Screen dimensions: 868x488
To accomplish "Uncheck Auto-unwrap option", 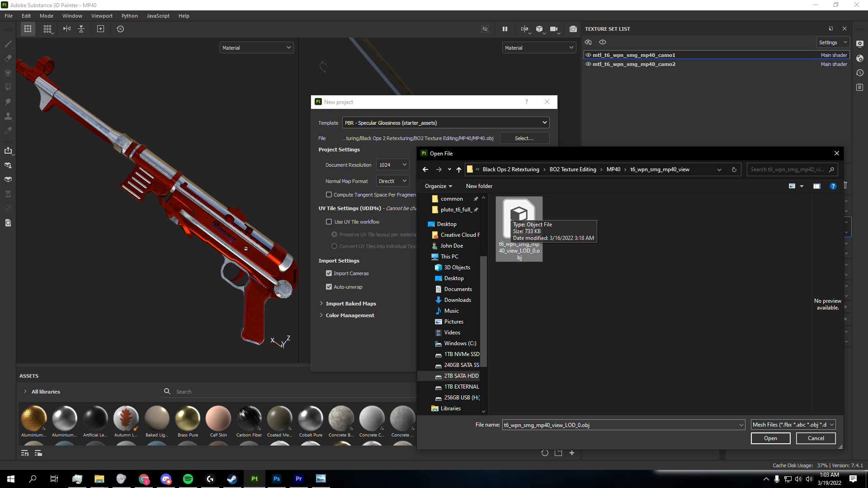I will [329, 287].
